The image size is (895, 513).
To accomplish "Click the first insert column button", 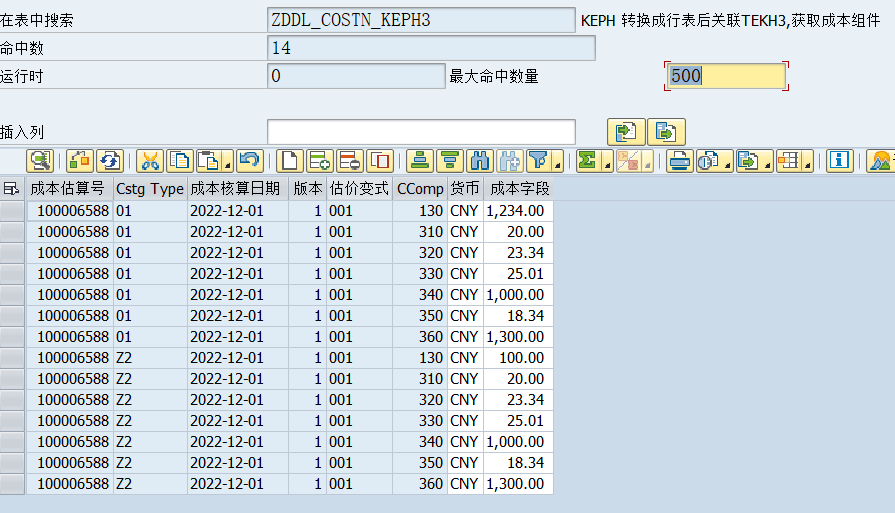I will point(626,132).
